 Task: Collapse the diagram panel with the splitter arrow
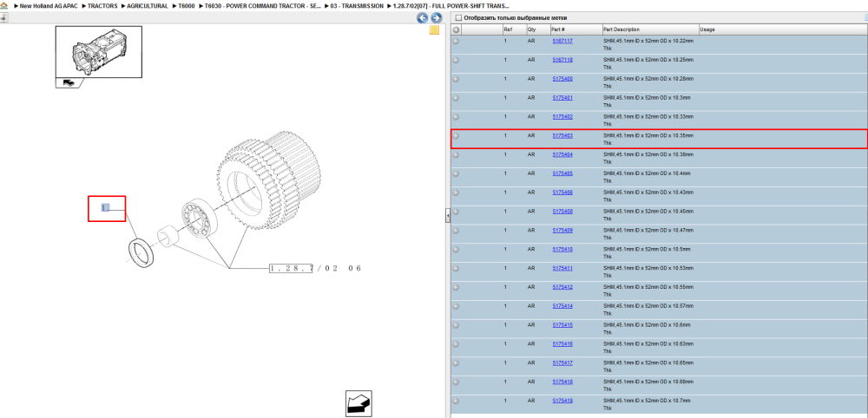[x=448, y=217]
